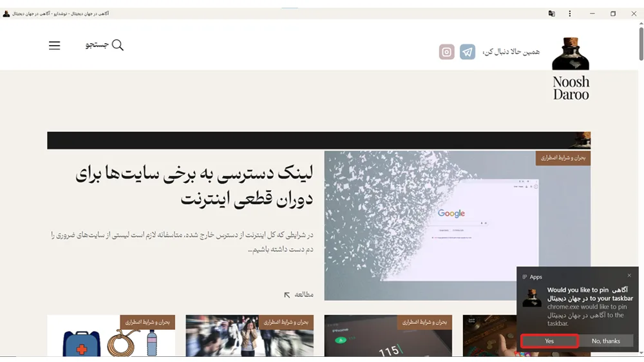The width and height of the screenshot is (644, 362).
Task: Click category tag on phone 115 card
Action: pos(424,322)
